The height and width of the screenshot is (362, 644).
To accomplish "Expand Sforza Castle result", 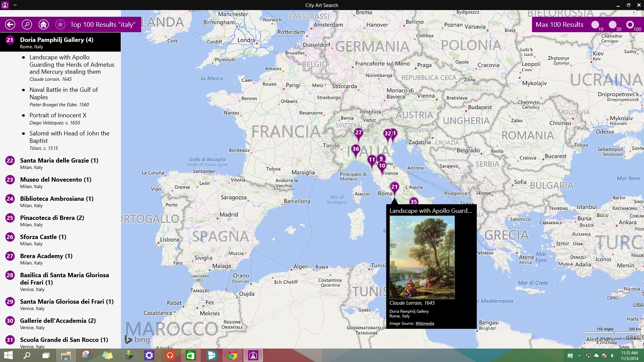I will [x=60, y=240].
